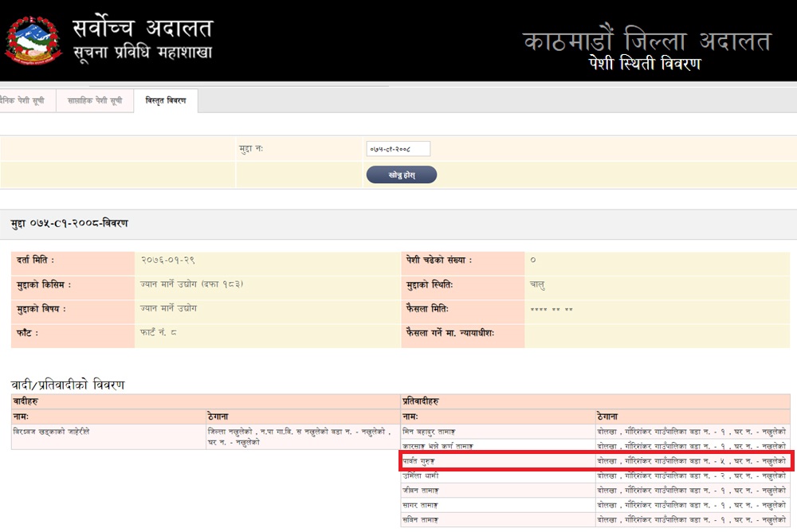Image resolution: width=797 pixels, height=532 pixels.
Task: Click the Nepal government emblem logo
Action: coord(33,40)
